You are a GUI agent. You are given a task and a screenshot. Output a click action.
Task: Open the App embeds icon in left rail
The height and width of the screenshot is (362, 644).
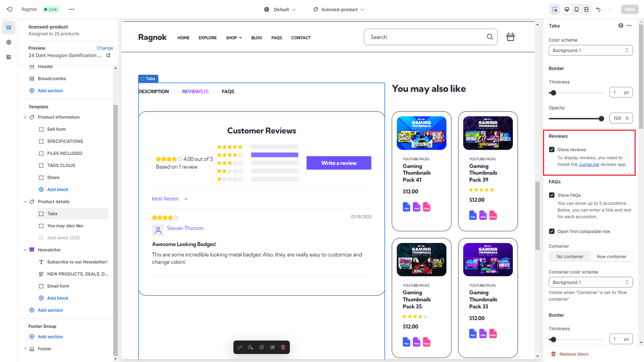9,57
